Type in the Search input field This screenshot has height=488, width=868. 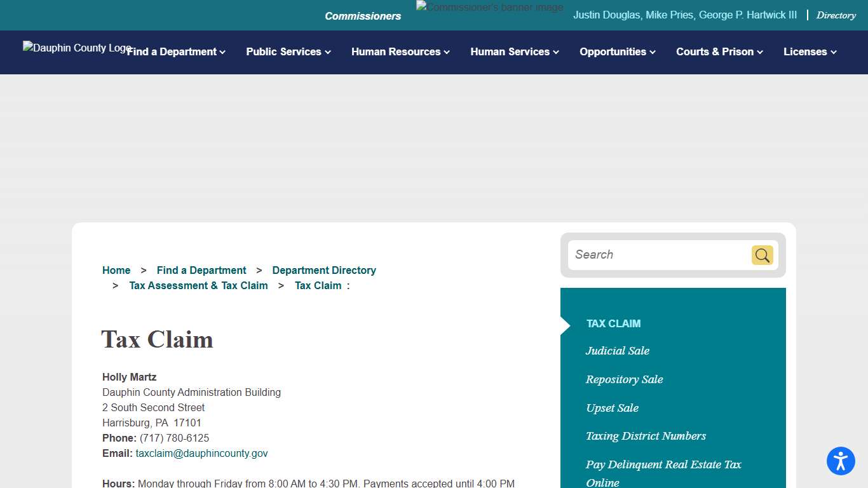click(x=658, y=255)
